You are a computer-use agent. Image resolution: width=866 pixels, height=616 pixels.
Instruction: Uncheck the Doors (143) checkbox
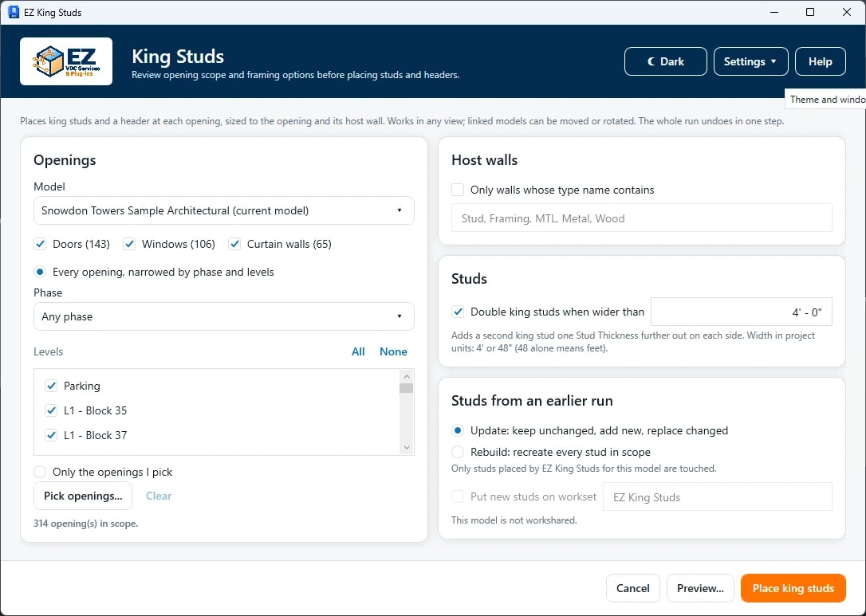40,244
